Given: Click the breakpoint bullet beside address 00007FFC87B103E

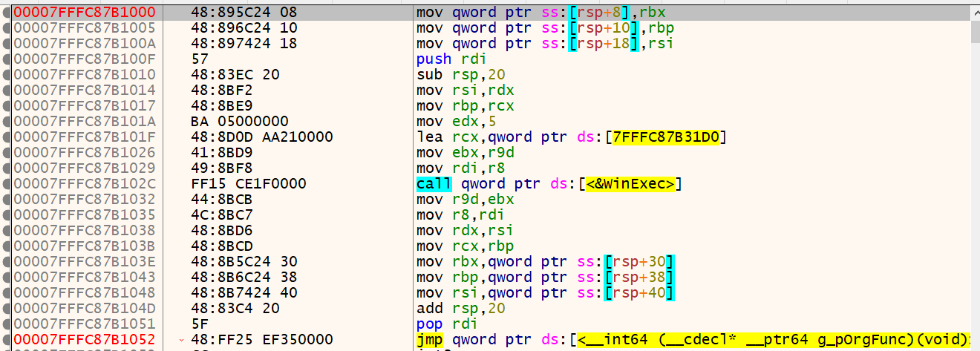Looking at the screenshot, I should tap(7, 262).
